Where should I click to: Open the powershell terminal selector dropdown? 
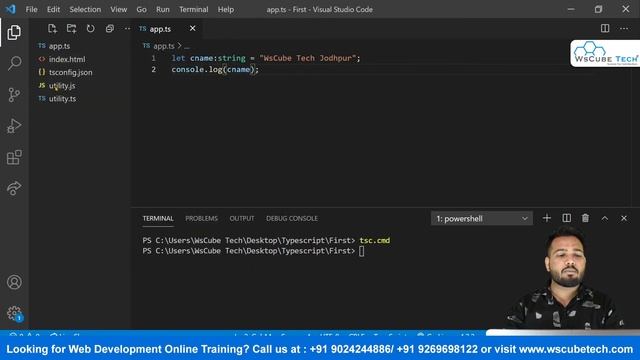(x=482, y=219)
